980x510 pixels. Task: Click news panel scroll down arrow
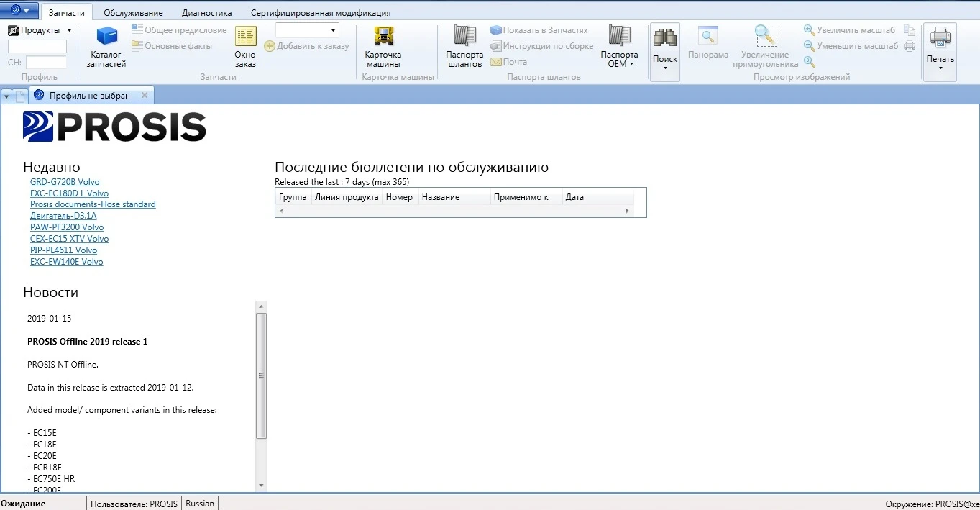pos(261,486)
